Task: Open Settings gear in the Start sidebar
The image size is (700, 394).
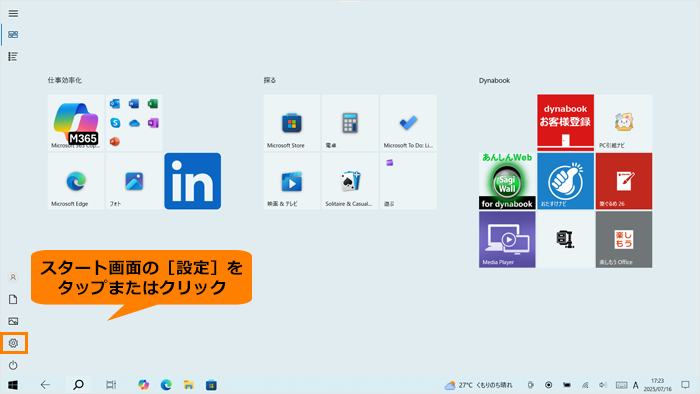Action: [13, 343]
